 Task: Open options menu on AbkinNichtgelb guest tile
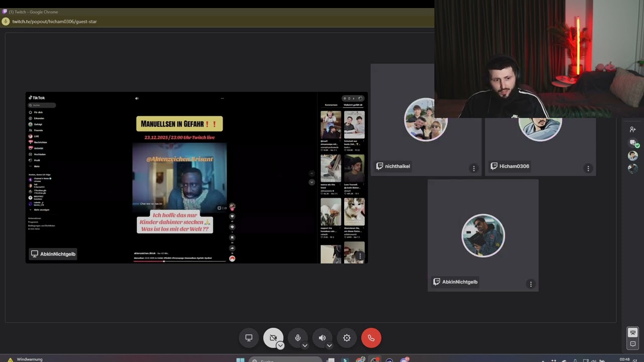pos(531,284)
